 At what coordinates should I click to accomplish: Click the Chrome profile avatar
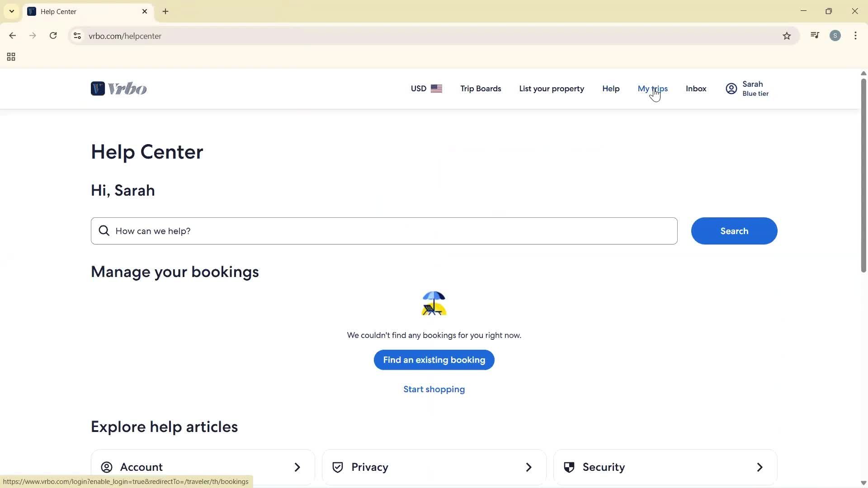[x=835, y=36]
